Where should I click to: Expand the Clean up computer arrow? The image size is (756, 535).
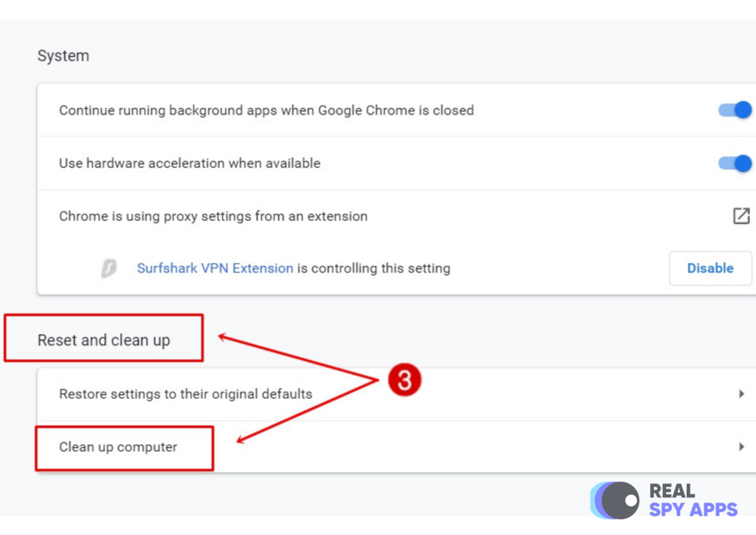tap(741, 447)
